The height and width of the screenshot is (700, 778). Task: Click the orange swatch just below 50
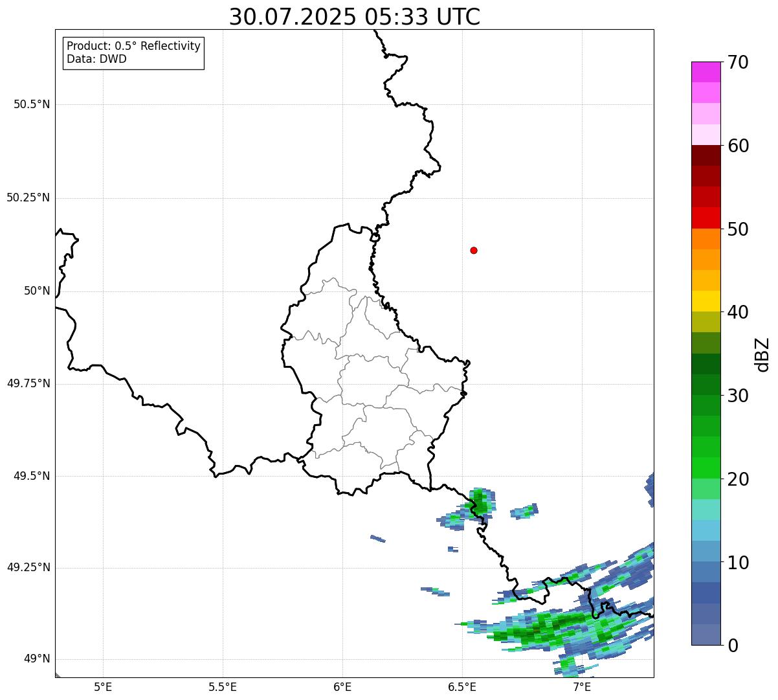pyautogui.click(x=706, y=239)
